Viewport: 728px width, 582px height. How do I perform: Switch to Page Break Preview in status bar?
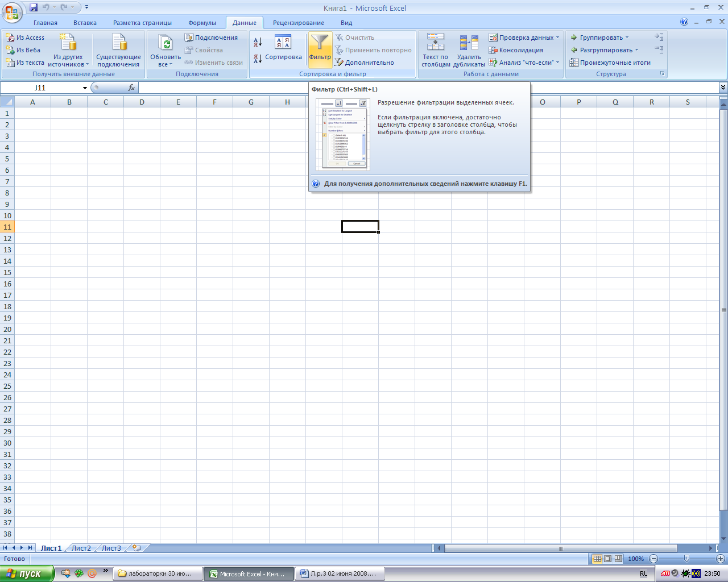coord(618,559)
